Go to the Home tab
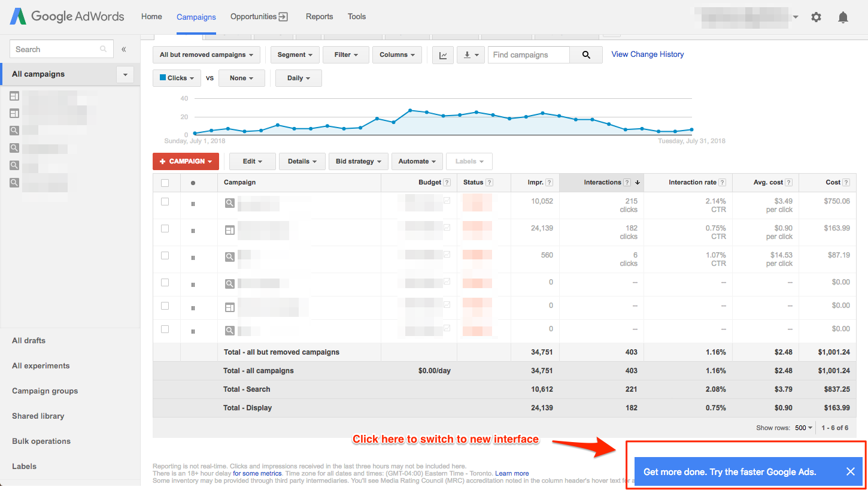 point(151,17)
